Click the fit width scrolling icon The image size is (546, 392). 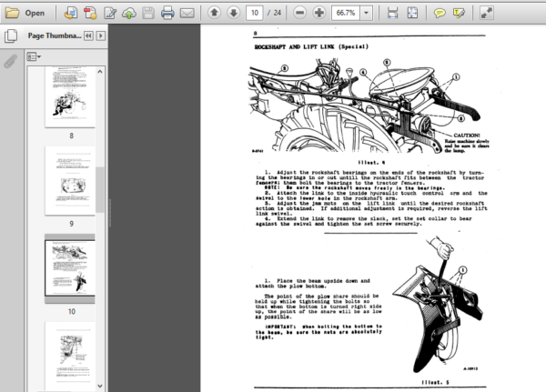[393, 14]
